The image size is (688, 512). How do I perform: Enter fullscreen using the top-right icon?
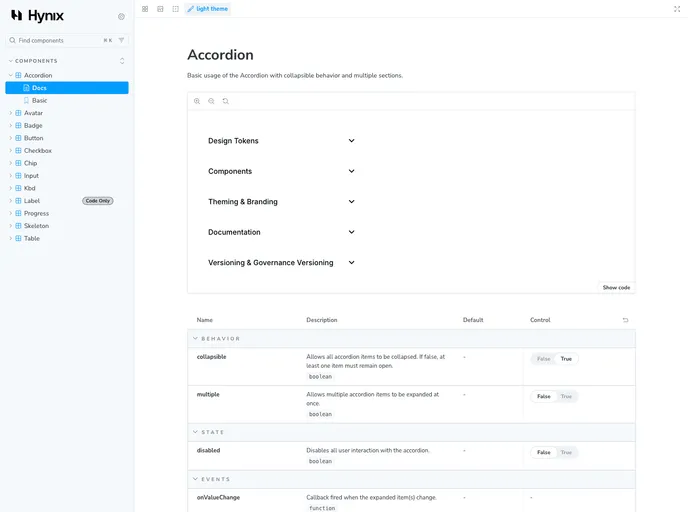(677, 9)
